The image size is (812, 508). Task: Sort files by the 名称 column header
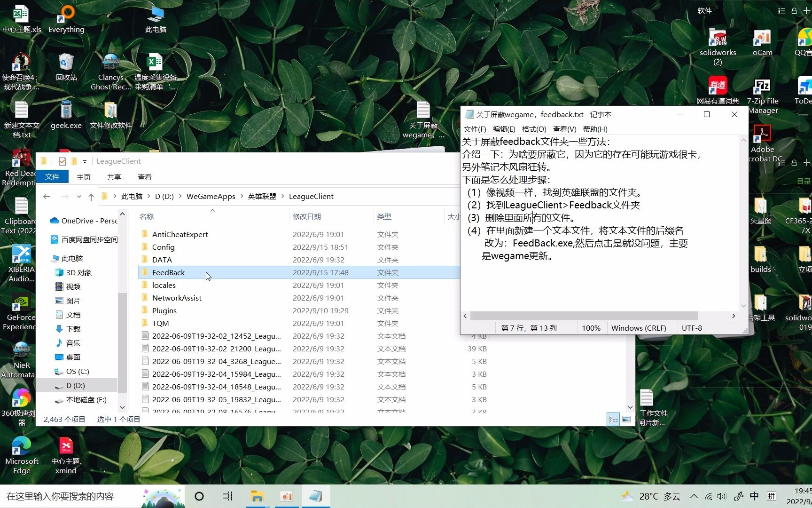(213, 216)
